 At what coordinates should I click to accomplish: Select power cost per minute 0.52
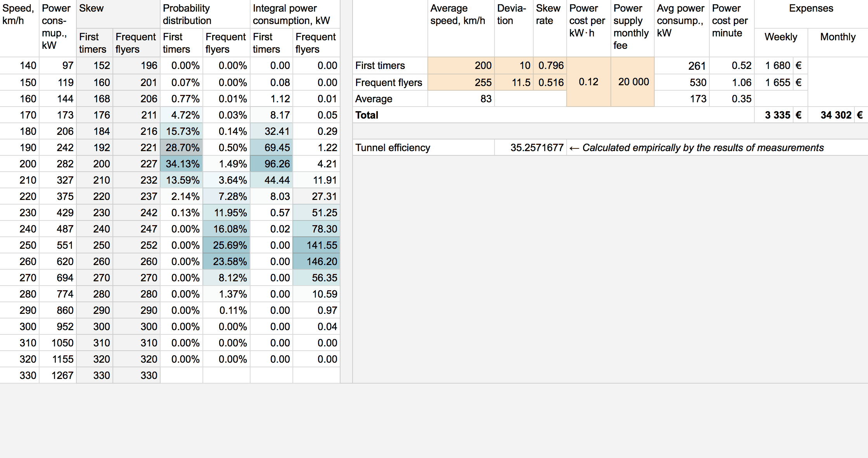point(732,65)
